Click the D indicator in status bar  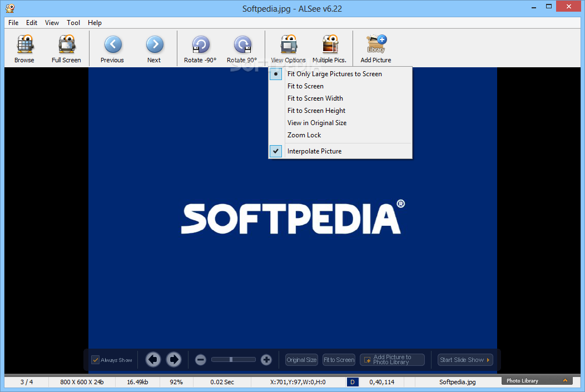[x=353, y=382]
